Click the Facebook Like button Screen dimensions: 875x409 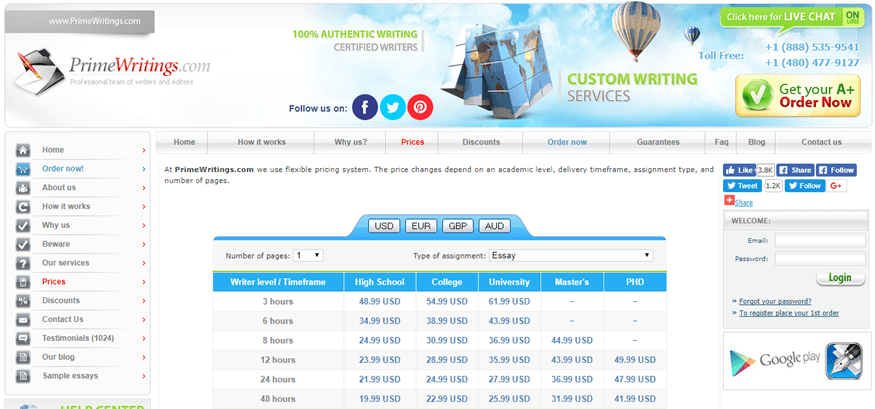tap(739, 170)
